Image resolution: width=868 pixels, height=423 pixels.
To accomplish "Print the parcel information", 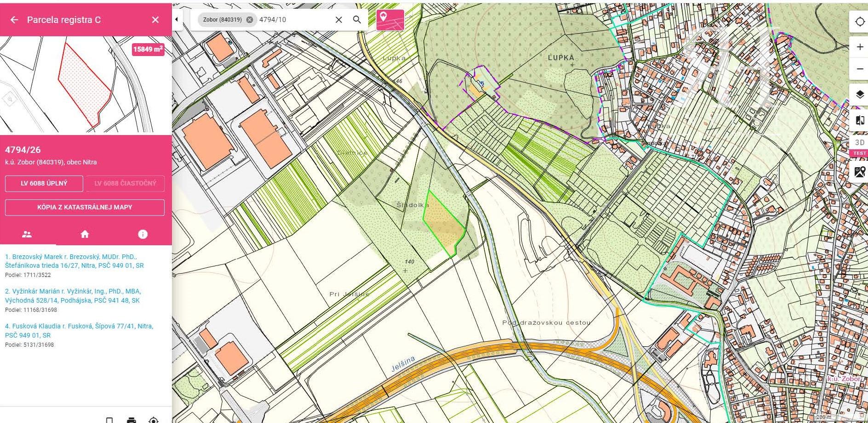I will 131,419.
